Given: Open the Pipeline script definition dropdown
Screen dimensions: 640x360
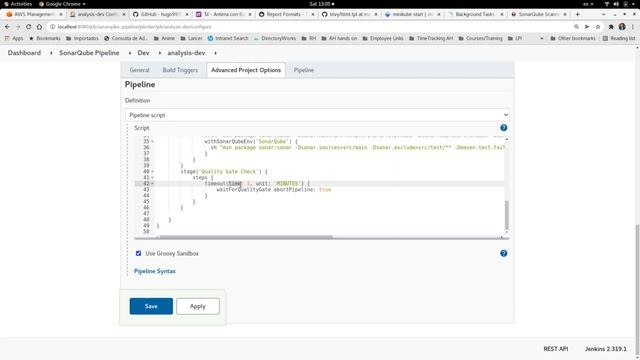Looking at the screenshot, I should point(317,115).
